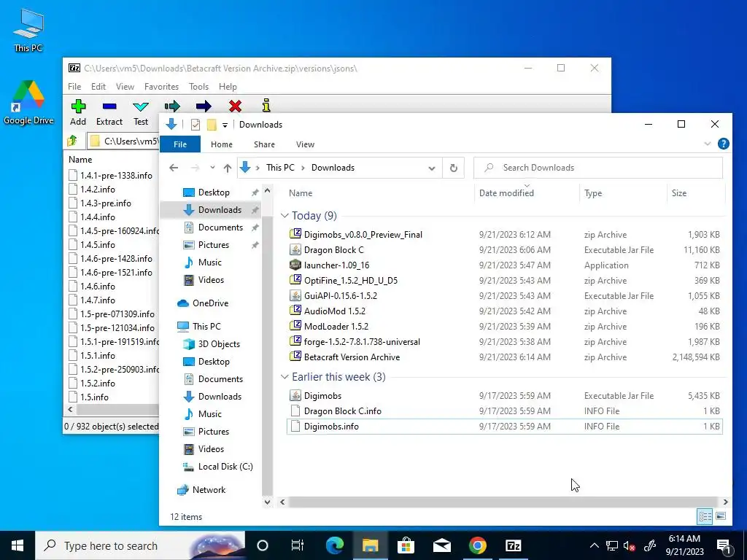
Task: Refresh the Downloads folder view
Action: coord(454,168)
